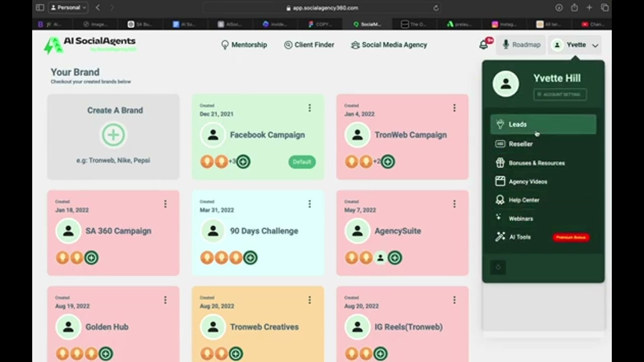This screenshot has width=644, height=362.
Task: Click the Golden Hub brand name
Action: click(x=107, y=327)
